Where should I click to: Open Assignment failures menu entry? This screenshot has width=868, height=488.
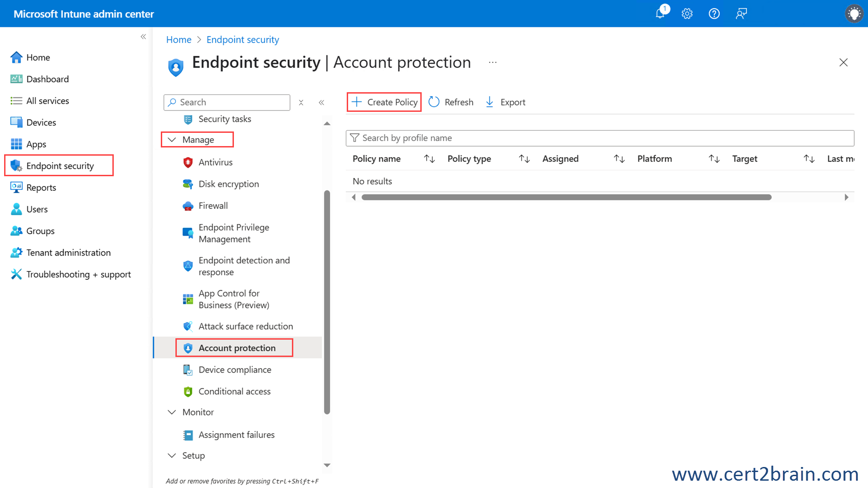[x=237, y=435]
